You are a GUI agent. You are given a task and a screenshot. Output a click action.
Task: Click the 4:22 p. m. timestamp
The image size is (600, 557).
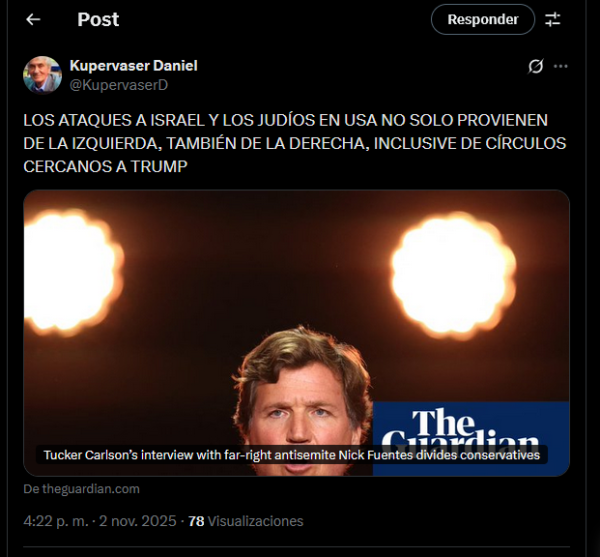pyautogui.click(x=56, y=521)
